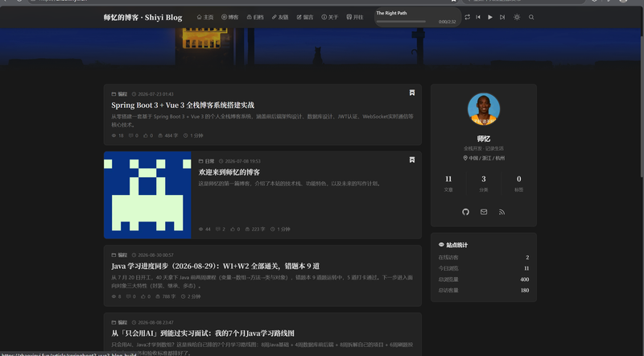Click bookmark icon on the welcome article
Viewport: 644px width, 356px height.
tap(412, 160)
